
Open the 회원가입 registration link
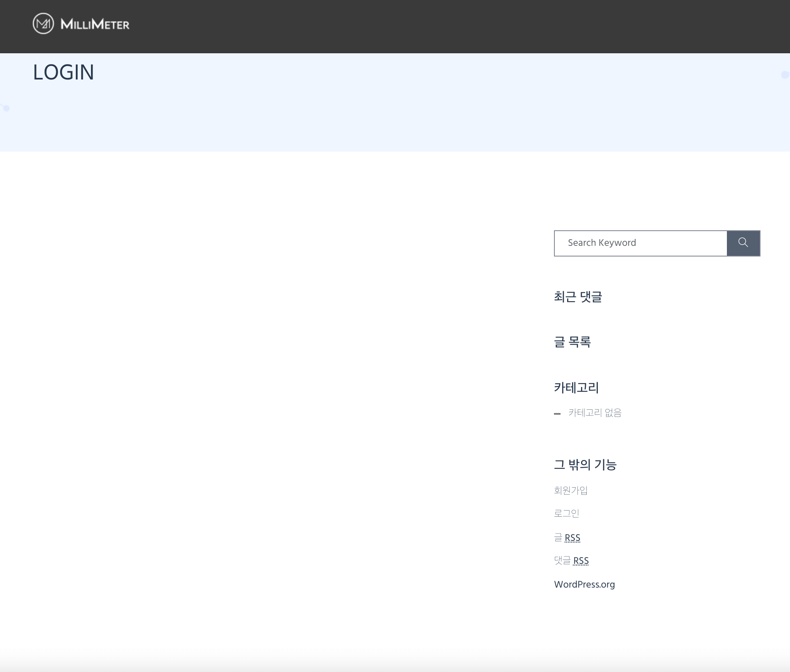click(x=570, y=490)
